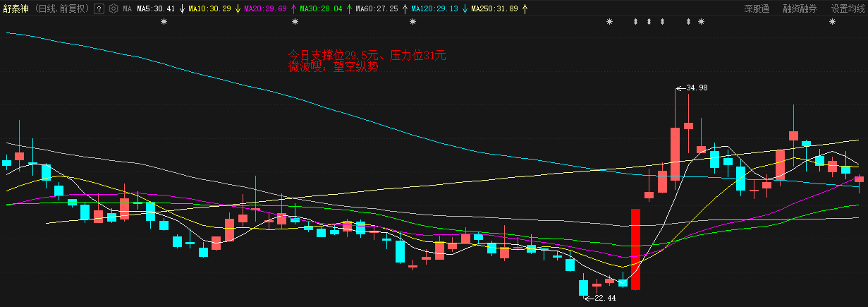Select the MA250:31.89 value
The image size is (868, 307).
[494, 9]
